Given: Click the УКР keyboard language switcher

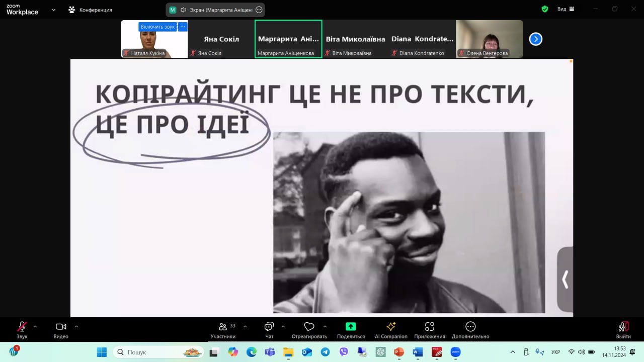Looking at the screenshot, I should tap(556, 352).
